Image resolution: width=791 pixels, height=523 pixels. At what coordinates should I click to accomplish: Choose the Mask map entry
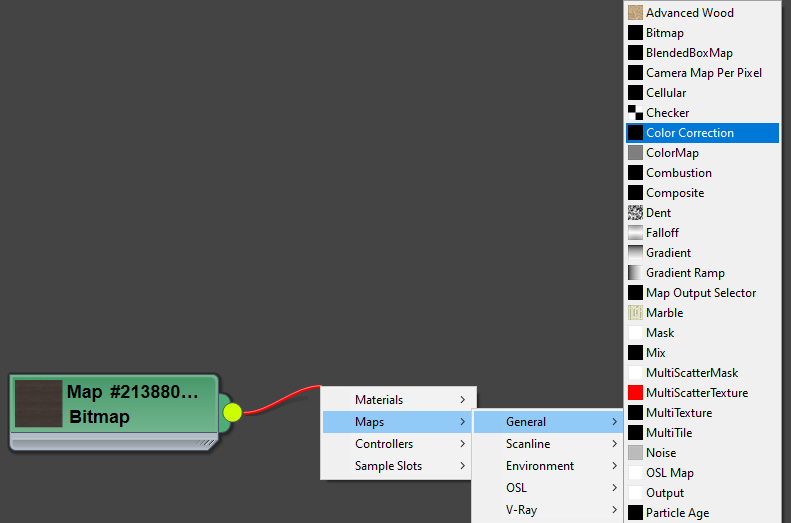[702, 333]
